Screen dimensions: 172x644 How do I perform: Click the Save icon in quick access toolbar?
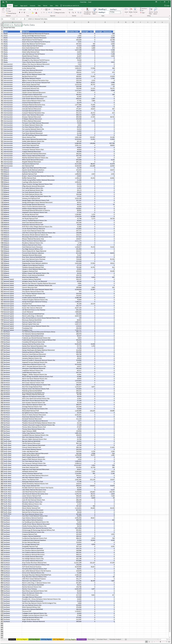(3, 2)
